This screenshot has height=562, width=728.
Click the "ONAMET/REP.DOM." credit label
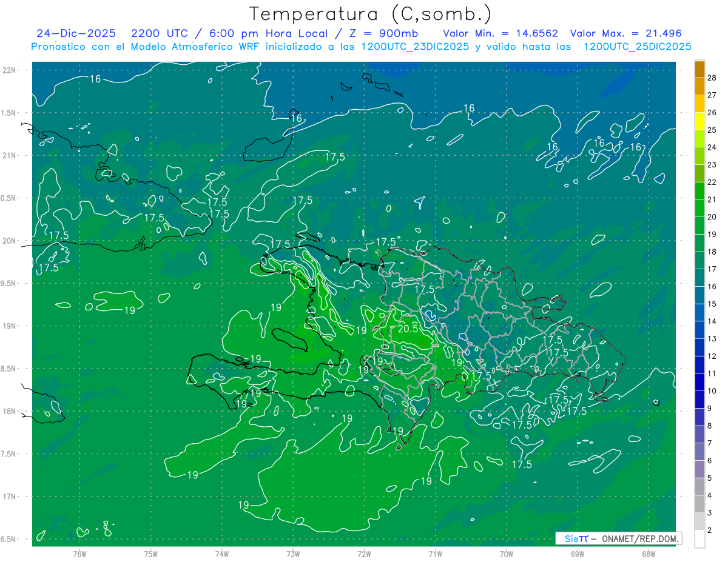click(x=640, y=538)
